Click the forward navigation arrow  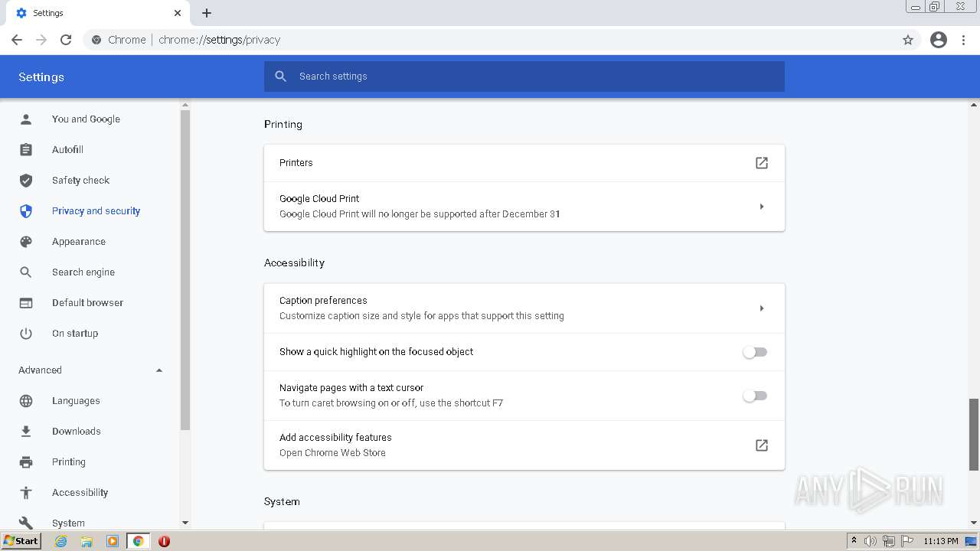point(41,40)
